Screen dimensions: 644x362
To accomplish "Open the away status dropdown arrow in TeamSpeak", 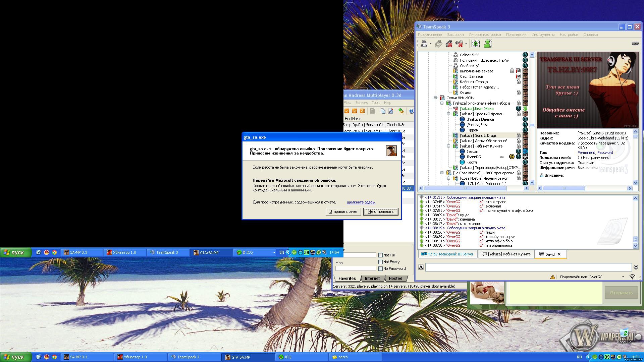I will pyautogui.click(x=431, y=44).
